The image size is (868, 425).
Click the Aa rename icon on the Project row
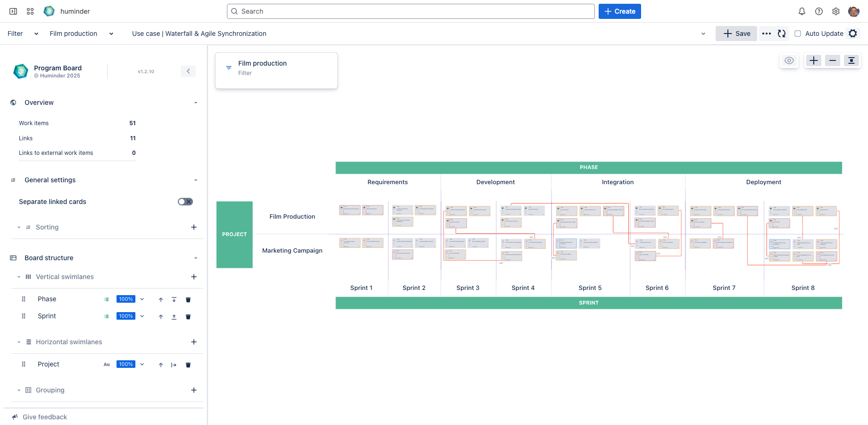(107, 364)
